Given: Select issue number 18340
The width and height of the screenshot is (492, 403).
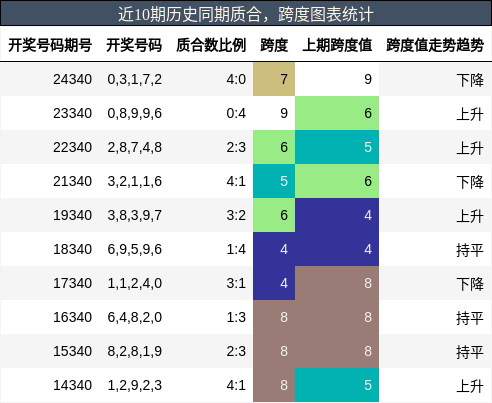Looking at the screenshot, I should 73,249.
